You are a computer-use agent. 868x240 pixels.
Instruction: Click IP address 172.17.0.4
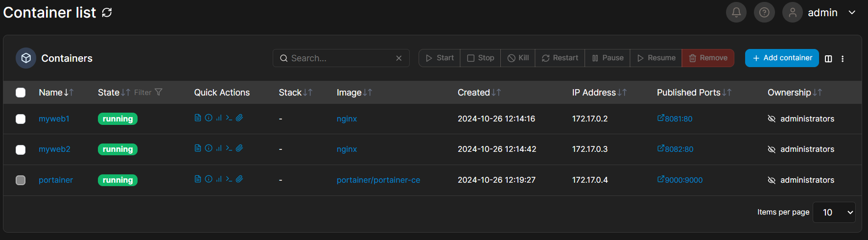click(x=590, y=180)
